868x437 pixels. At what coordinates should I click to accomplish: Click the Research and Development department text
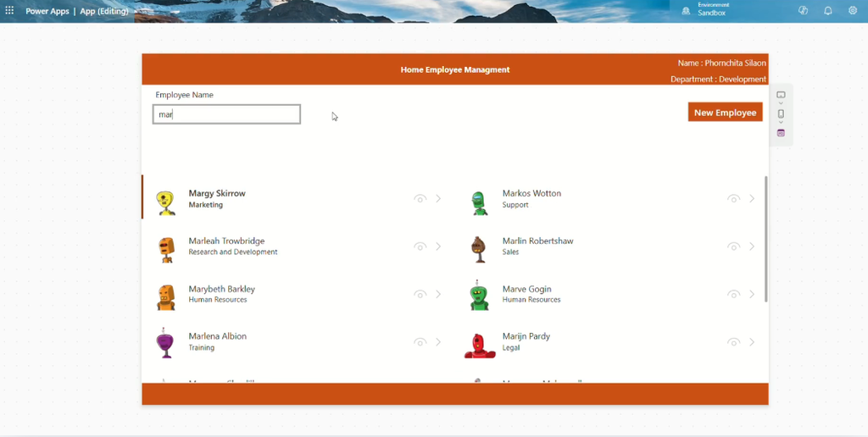pos(233,252)
